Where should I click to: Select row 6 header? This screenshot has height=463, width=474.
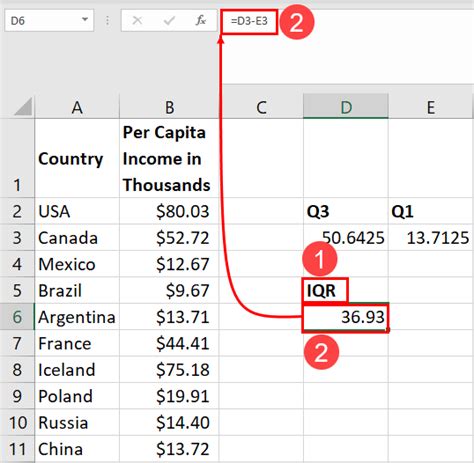click(x=17, y=317)
